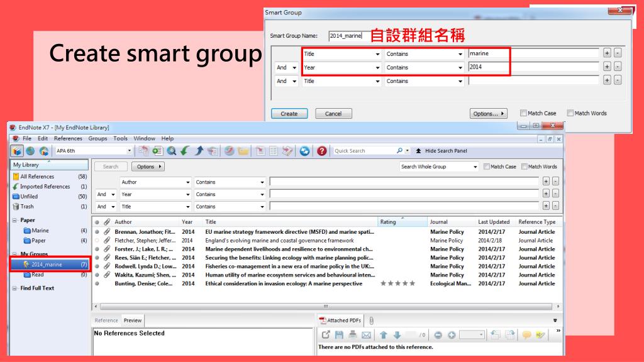The height and width of the screenshot is (362, 644).
Task: Click the five-star rating of Bunting, Denise row
Action: point(397,283)
